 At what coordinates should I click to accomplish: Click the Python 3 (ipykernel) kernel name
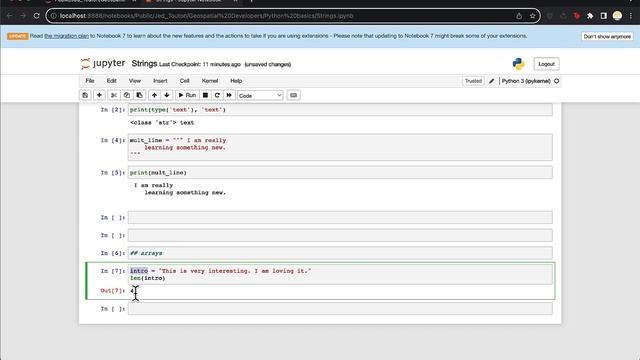click(x=526, y=81)
